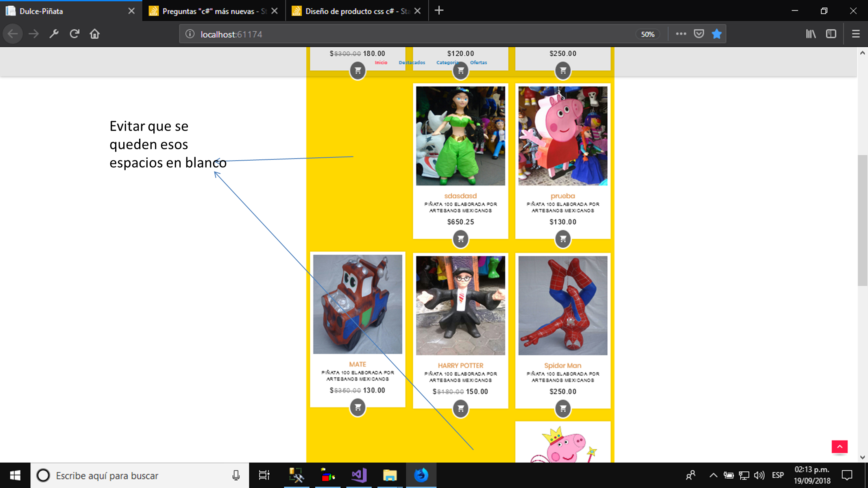This screenshot has height=488, width=868.
Task: Add sdasdasd piñata to cart
Action: (460, 239)
